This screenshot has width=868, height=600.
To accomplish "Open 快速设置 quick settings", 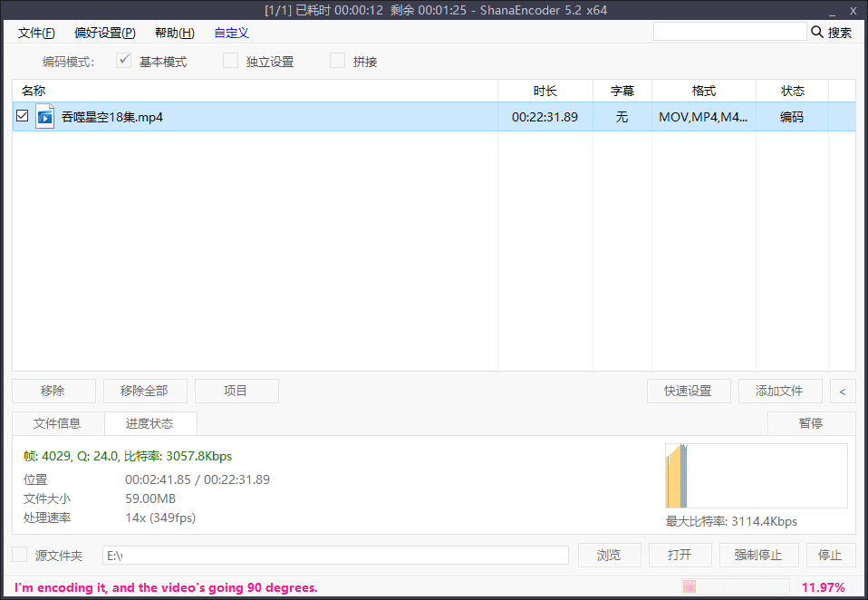I will point(688,392).
